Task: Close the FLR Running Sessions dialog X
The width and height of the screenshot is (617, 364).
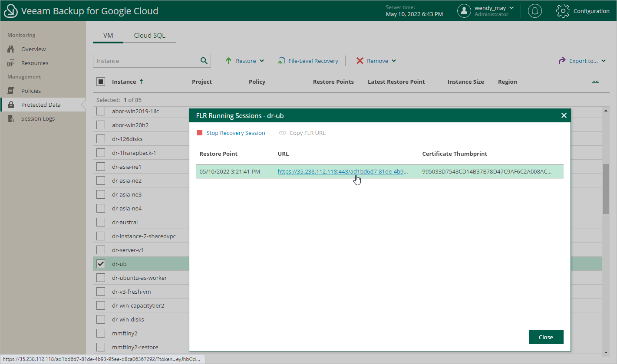Action: tap(564, 115)
